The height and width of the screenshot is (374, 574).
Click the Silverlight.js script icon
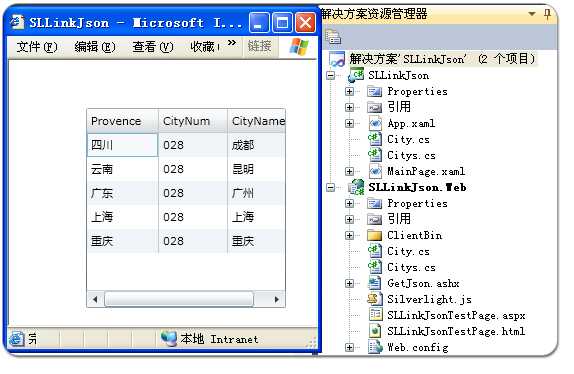(x=375, y=299)
